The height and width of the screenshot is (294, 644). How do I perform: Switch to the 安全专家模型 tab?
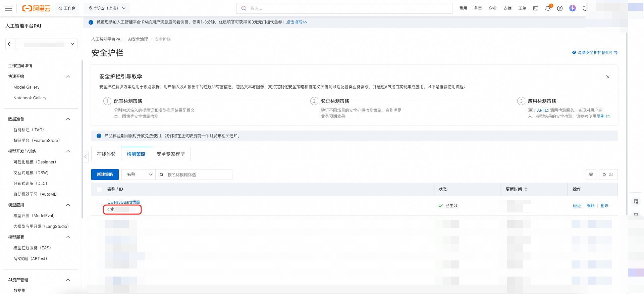171,154
